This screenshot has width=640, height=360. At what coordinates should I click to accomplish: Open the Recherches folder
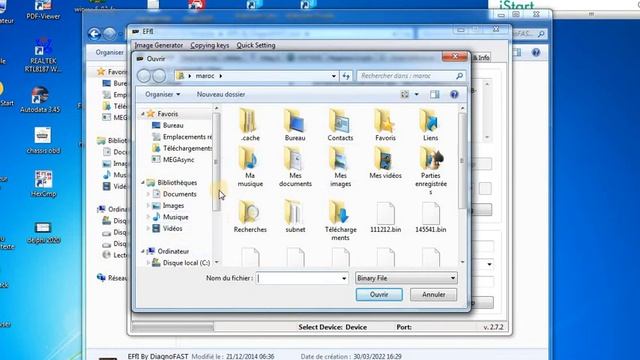[250, 217]
